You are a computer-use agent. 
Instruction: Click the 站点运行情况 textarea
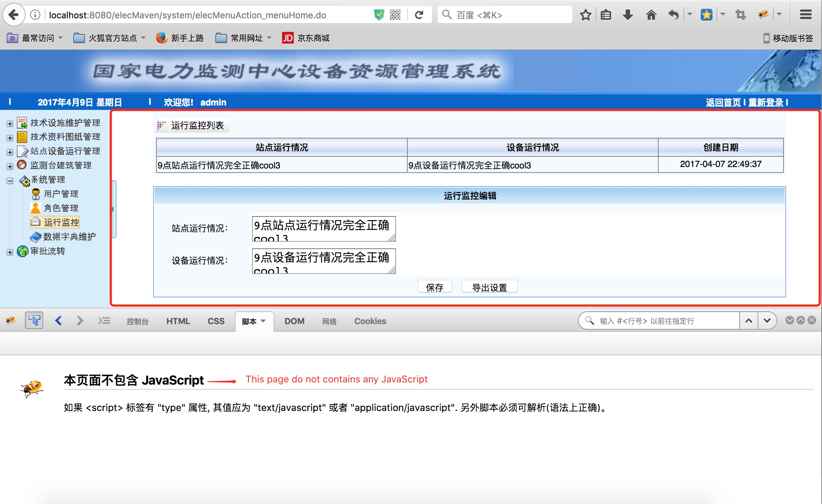point(324,229)
